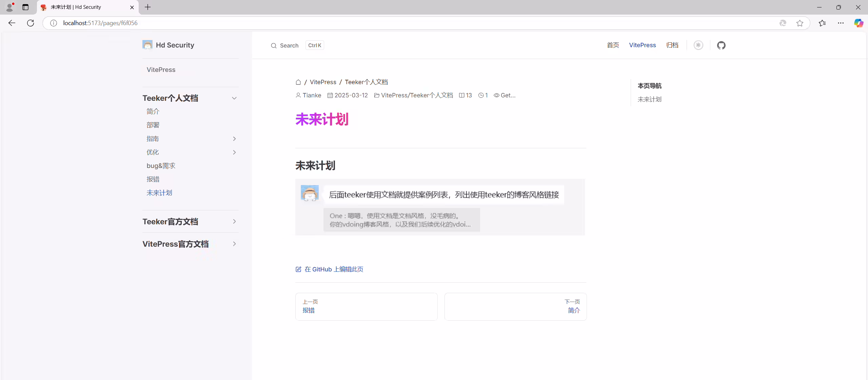868x380 pixels.
Task: Click the 本页导航 outline title
Action: click(650, 86)
